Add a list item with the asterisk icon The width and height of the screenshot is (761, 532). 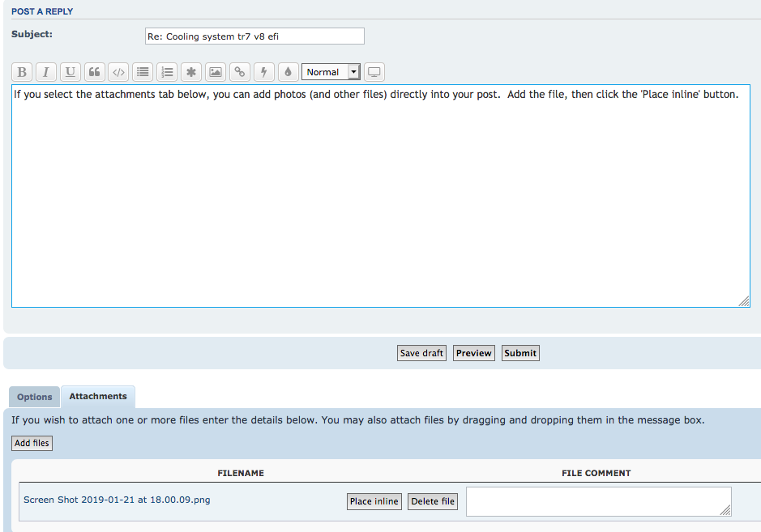click(x=191, y=72)
